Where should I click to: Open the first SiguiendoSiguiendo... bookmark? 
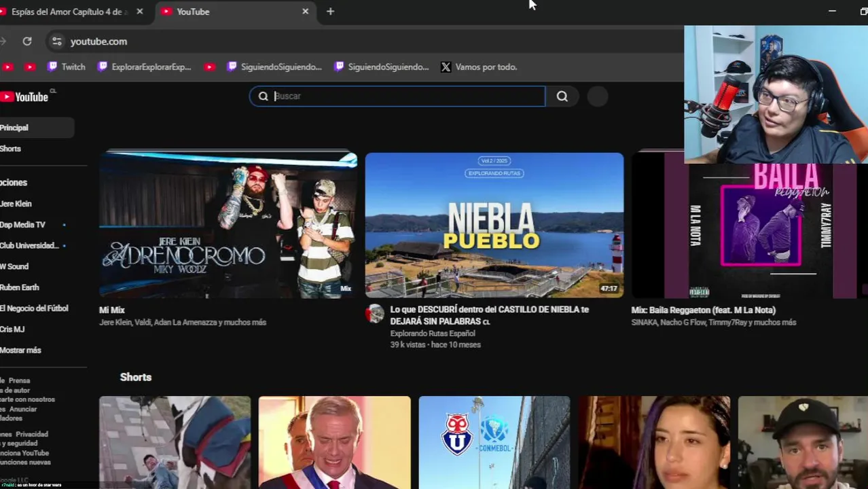[274, 67]
